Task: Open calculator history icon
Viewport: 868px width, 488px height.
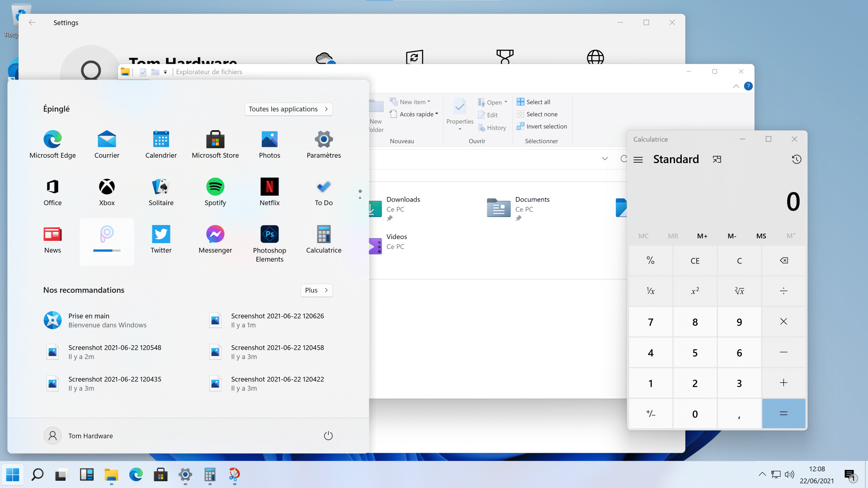Action: (x=797, y=159)
